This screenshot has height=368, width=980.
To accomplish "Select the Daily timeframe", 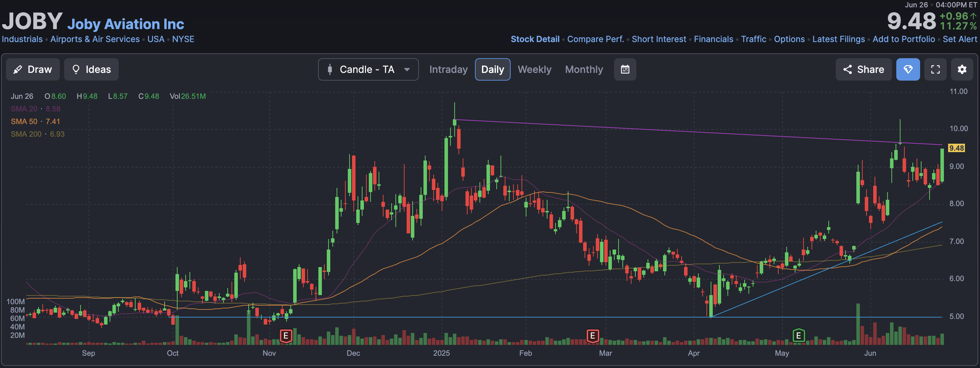I will click(x=492, y=69).
